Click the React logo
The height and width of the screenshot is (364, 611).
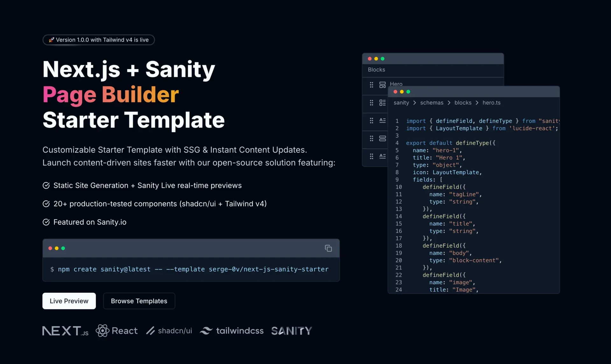click(x=117, y=331)
